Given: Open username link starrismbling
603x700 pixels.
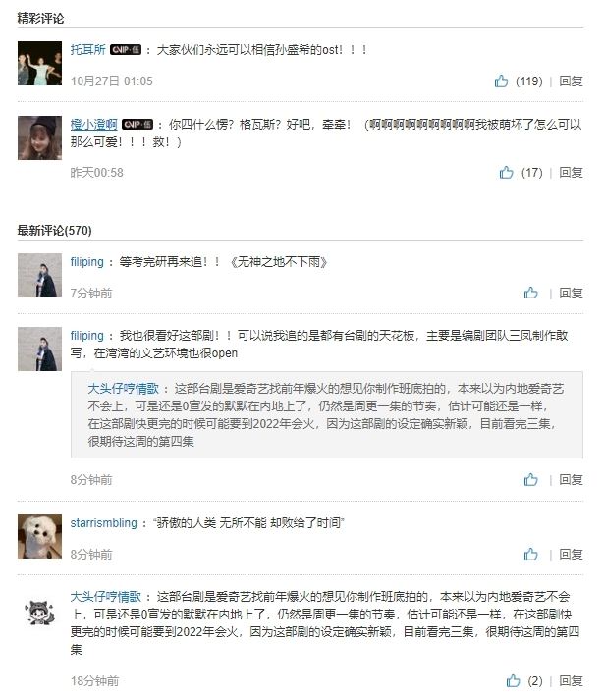Looking at the screenshot, I should point(104,523).
